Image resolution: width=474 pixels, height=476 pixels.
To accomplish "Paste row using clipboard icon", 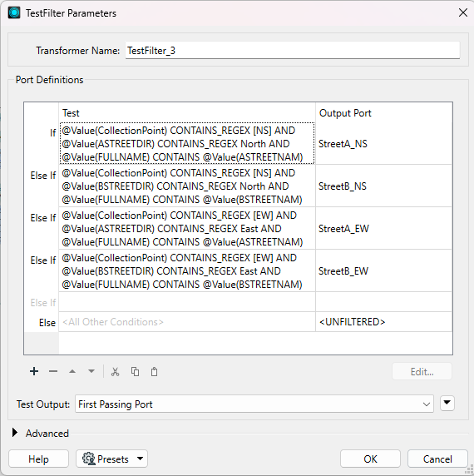I will (155, 372).
